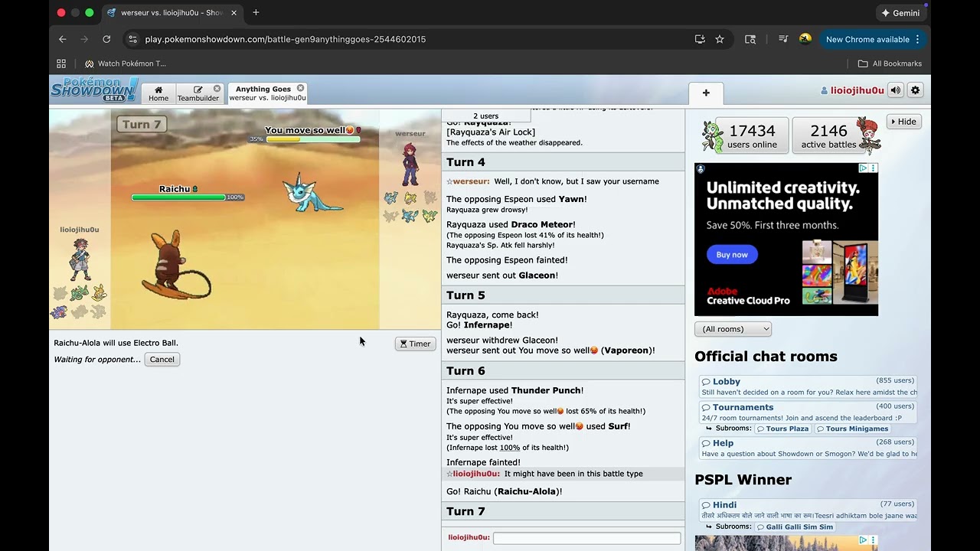The width and height of the screenshot is (980, 551).
Task: Click the AdChoices info icon on the Adobe ad
Action: [x=863, y=168]
